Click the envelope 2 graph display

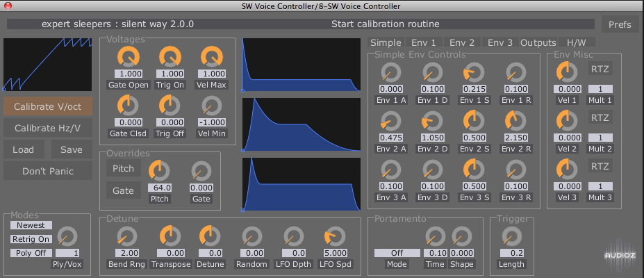301,125
